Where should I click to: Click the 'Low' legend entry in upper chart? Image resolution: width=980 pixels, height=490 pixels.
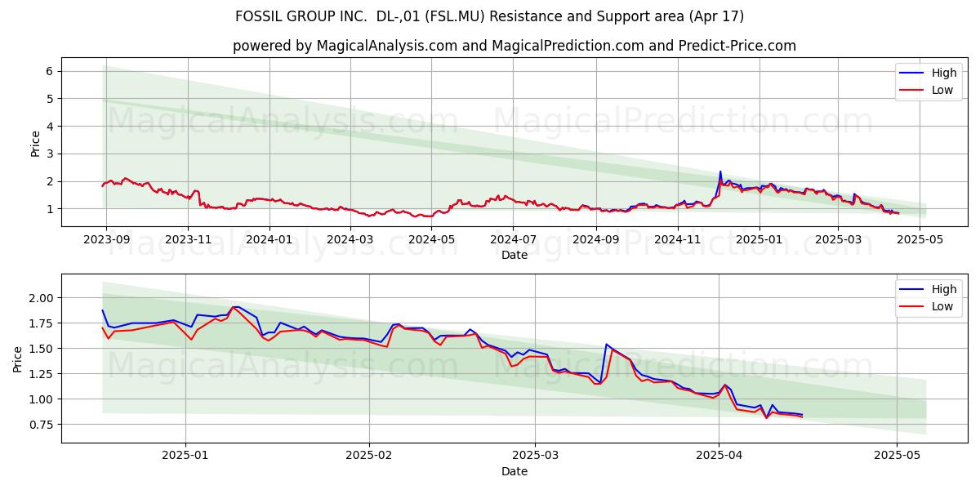tap(942, 90)
